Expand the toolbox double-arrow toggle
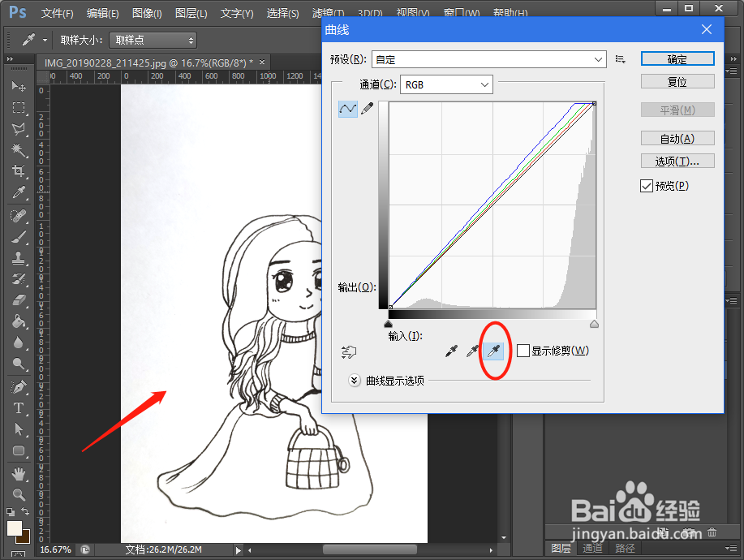Viewport: 744px width, 560px height. tap(10, 59)
